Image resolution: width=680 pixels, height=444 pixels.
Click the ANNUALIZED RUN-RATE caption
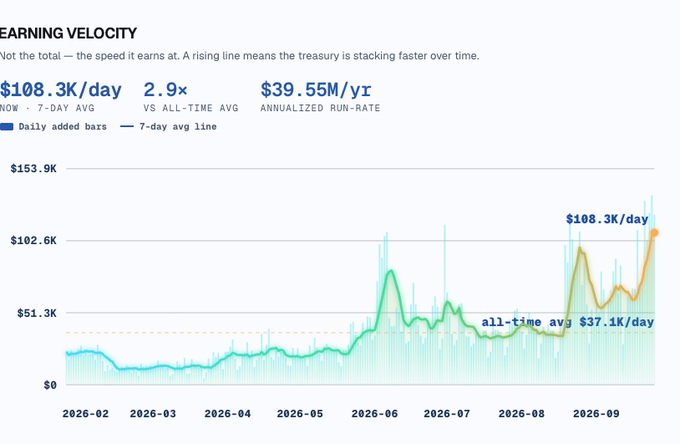coord(320,108)
